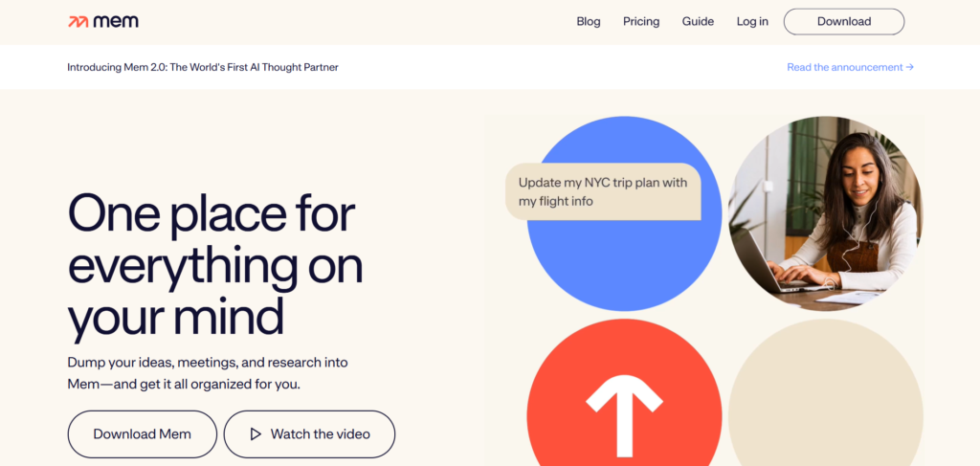Click the Download Mem button
The height and width of the screenshot is (466, 980).
pos(142,434)
